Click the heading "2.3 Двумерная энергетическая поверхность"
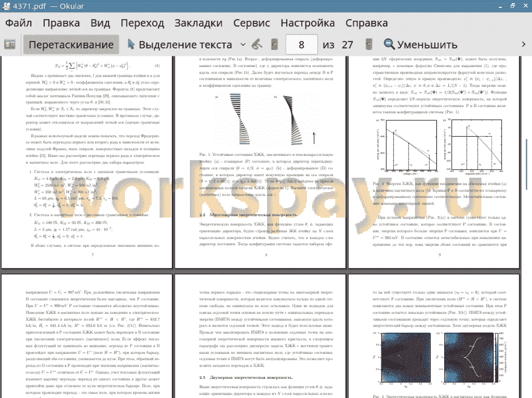 pos(246,377)
